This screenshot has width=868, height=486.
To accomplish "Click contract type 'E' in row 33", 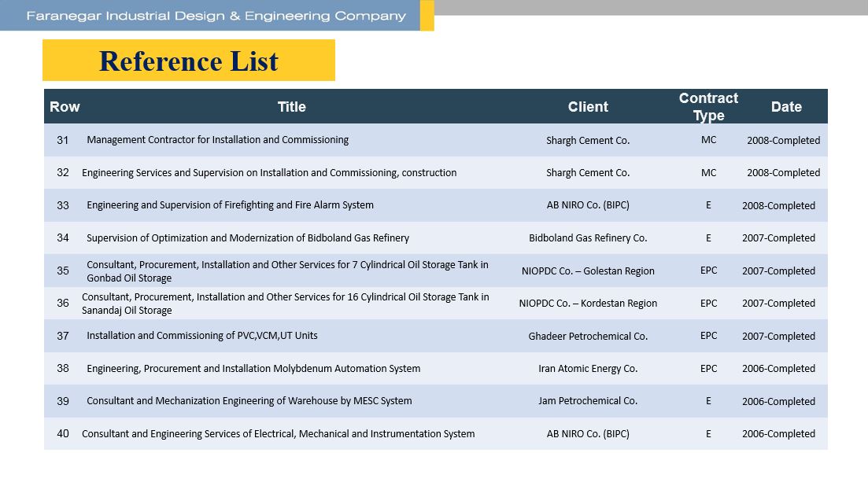I will tap(708, 205).
